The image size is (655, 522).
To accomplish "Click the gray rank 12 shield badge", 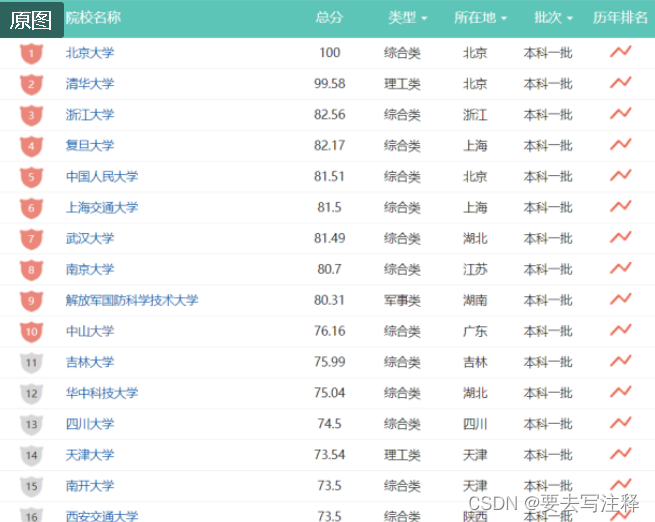I will 31,393.
